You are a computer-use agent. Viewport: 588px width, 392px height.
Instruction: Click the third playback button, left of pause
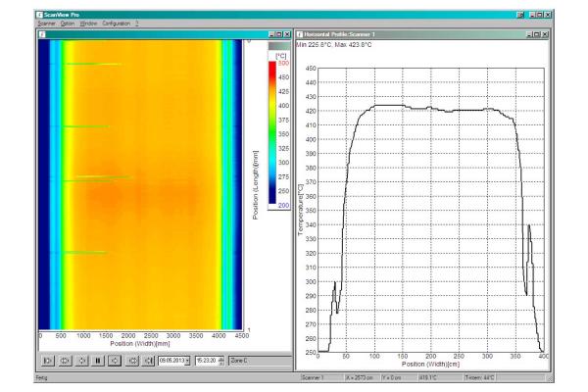point(80,361)
